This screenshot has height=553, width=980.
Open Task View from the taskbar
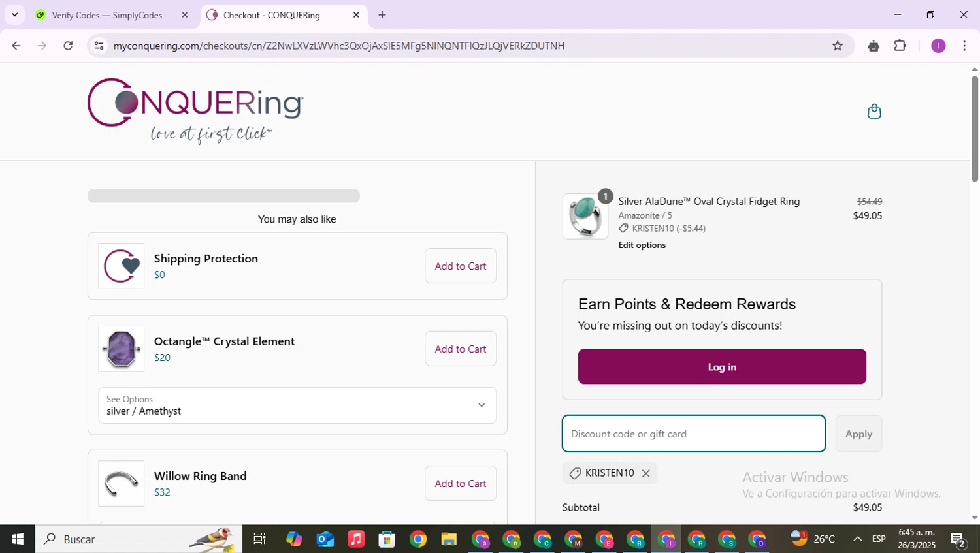259,539
